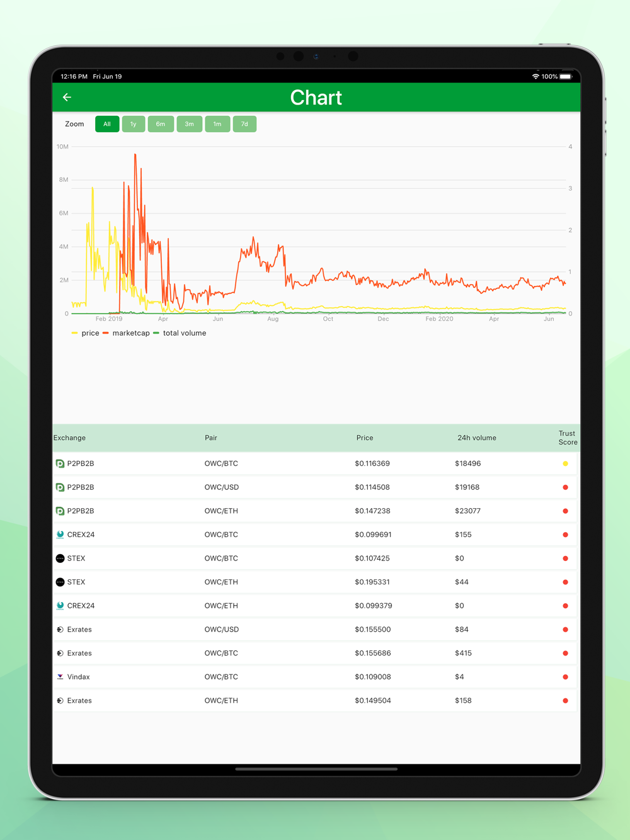This screenshot has width=630, height=840.
Task: Click the CREX24 logo in the OWC/BTC row
Action: [60, 535]
